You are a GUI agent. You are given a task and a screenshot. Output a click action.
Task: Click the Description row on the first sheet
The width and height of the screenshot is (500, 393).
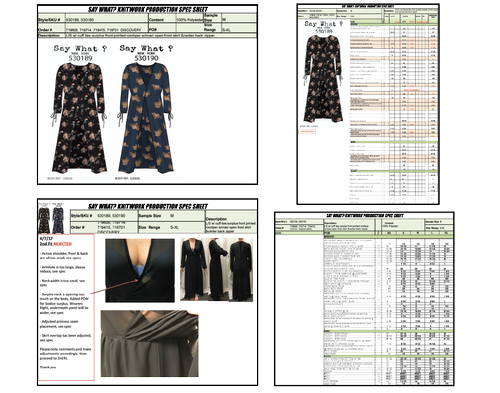pyautogui.click(x=147, y=35)
